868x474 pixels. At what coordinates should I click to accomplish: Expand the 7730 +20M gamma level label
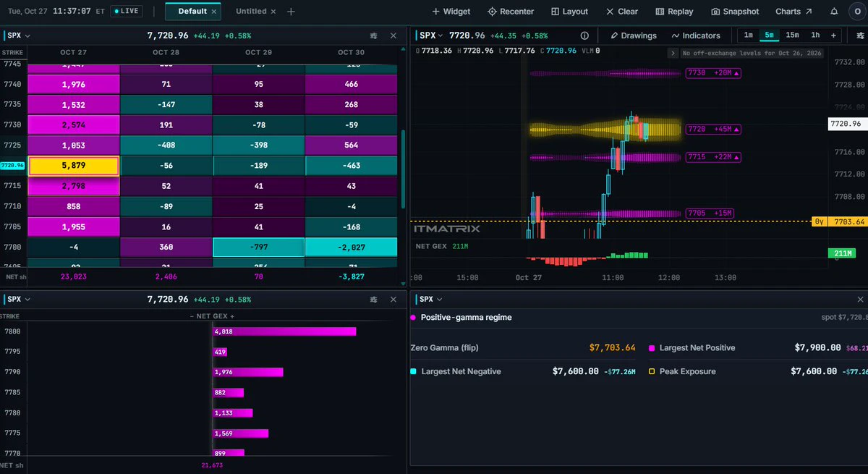pos(714,74)
